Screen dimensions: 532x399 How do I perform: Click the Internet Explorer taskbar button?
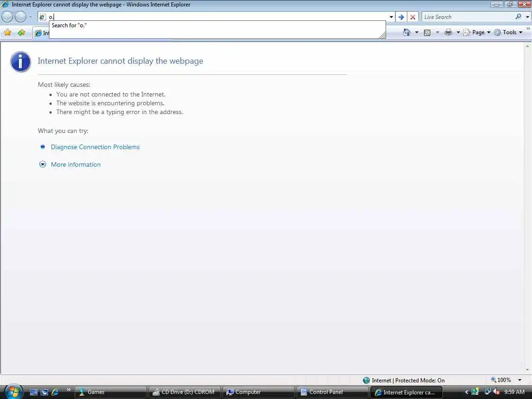pos(406,392)
